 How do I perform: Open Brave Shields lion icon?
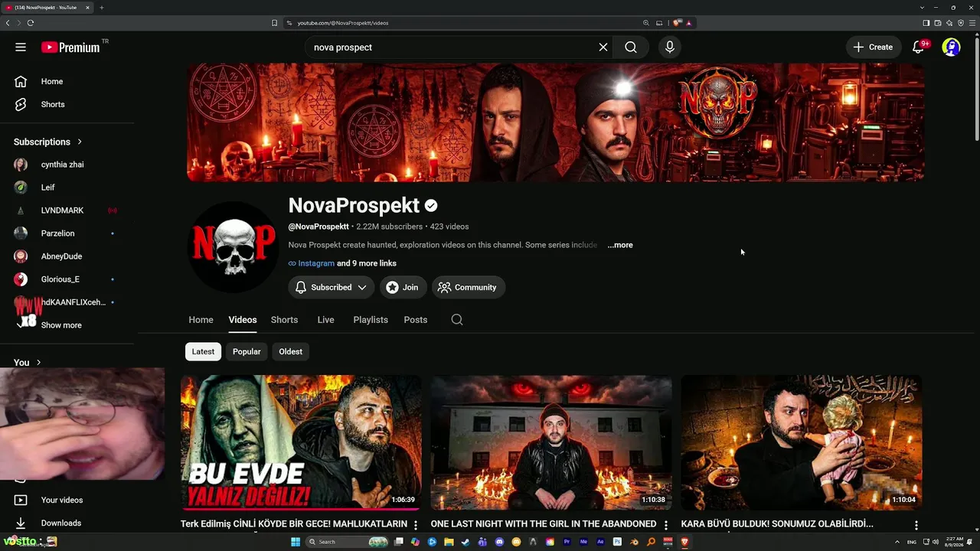pyautogui.click(x=678, y=23)
